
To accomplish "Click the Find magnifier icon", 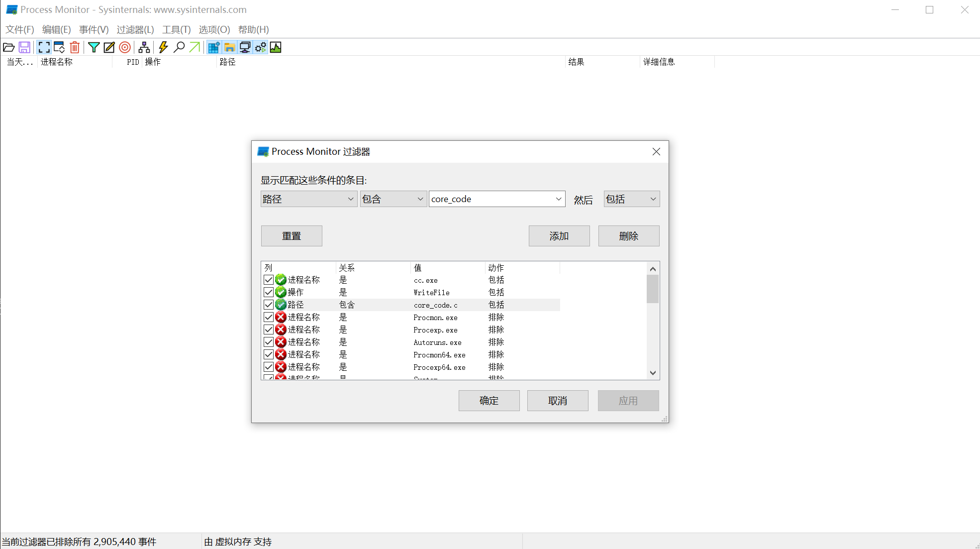I will tap(179, 47).
